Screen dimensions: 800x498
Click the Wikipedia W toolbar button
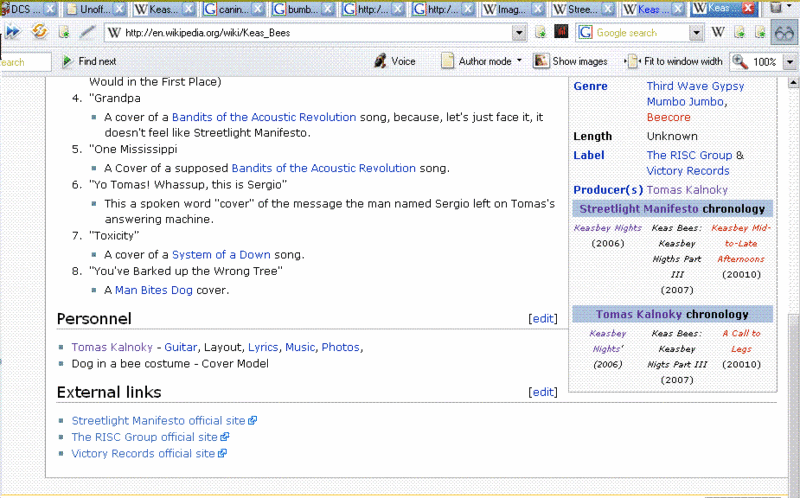pos(718,32)
